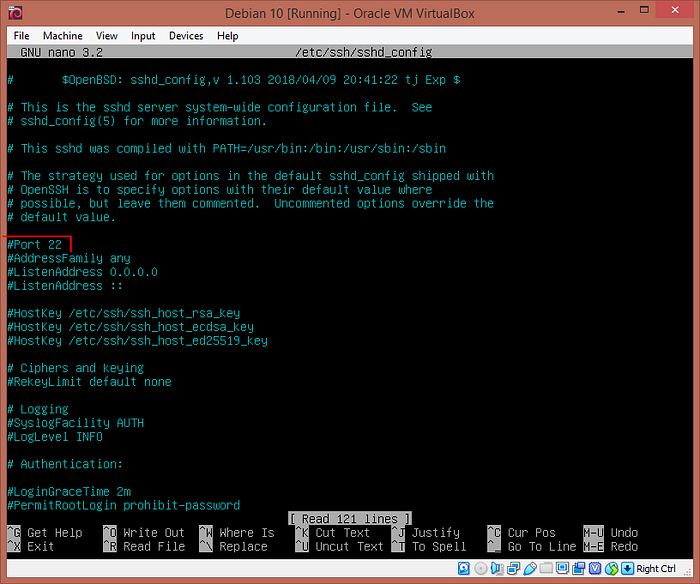Click the VirtualBox window title icon
700x584 pixels.
pos(15,13)
